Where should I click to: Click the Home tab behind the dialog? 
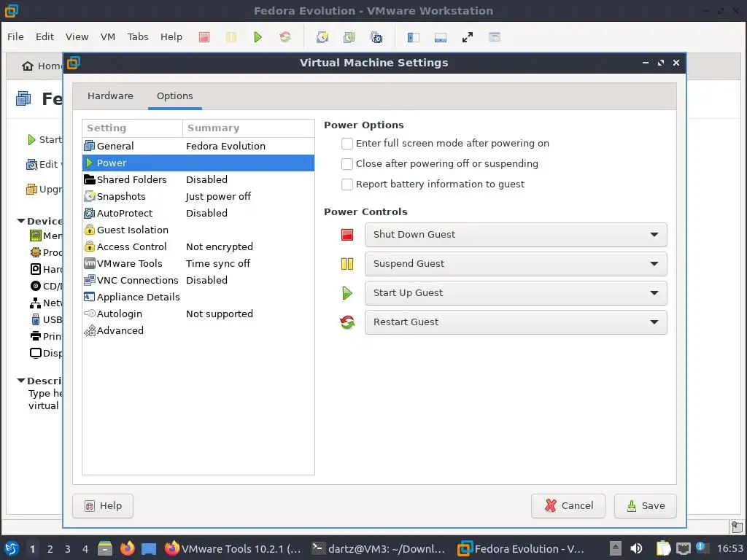click(41, 66)
